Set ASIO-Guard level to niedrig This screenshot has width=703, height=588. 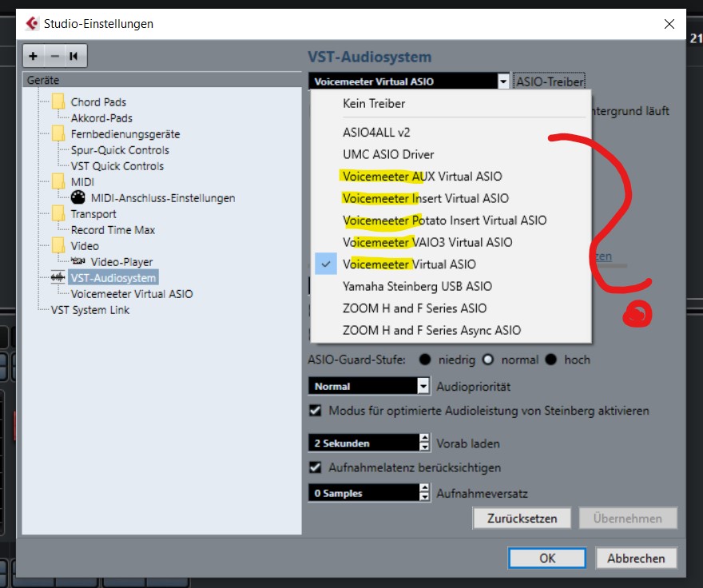425,360
